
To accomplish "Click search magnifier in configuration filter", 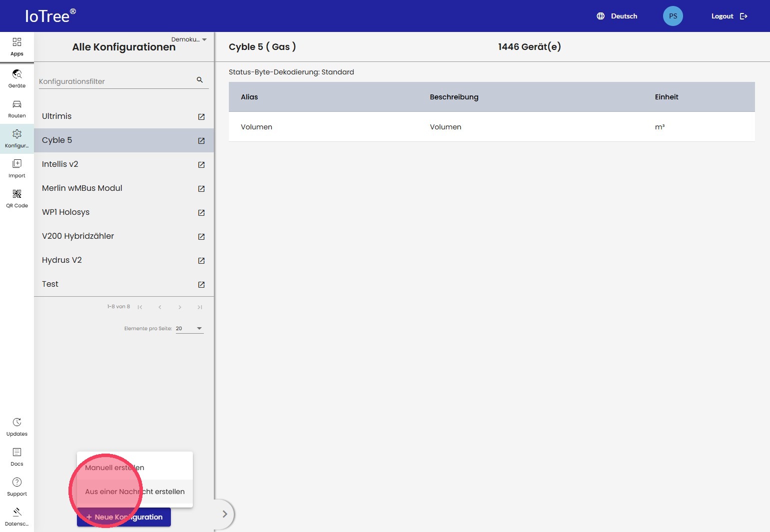I will pyautogui.click(x=200, y=80).
